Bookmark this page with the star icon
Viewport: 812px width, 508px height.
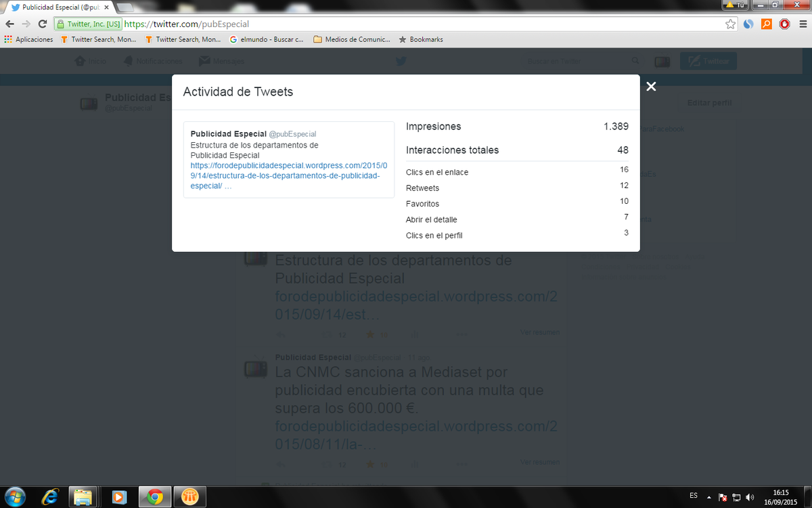[x=730, y=24]
